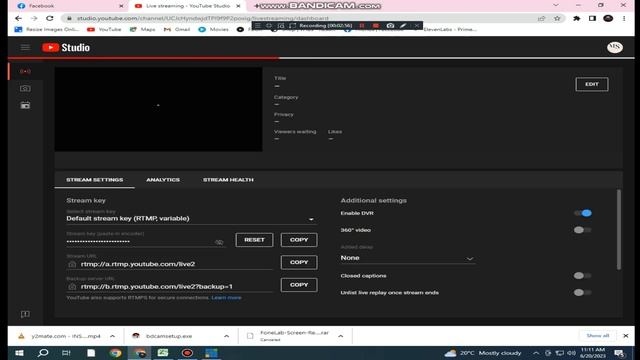Viewport: 640px width, 360px height.
Task: Go back with the browser back arrow
Action: tap(18, 18)
